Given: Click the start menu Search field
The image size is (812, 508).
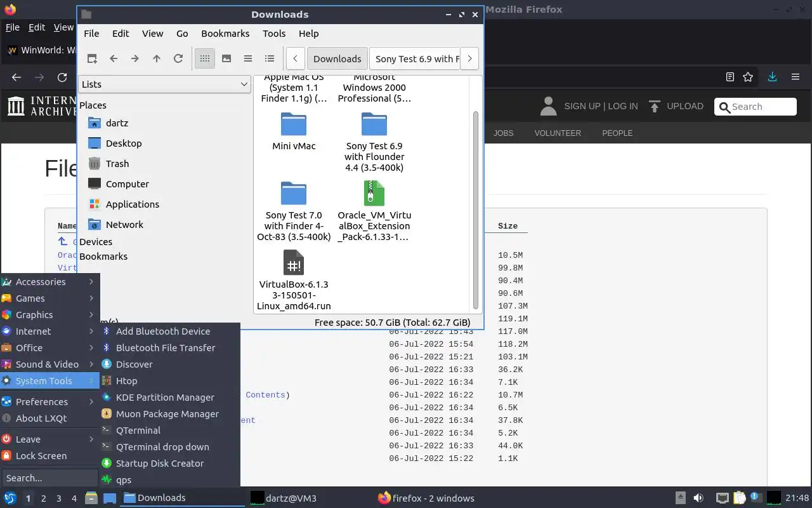Looking at the screenshot, I should (49, 478).
